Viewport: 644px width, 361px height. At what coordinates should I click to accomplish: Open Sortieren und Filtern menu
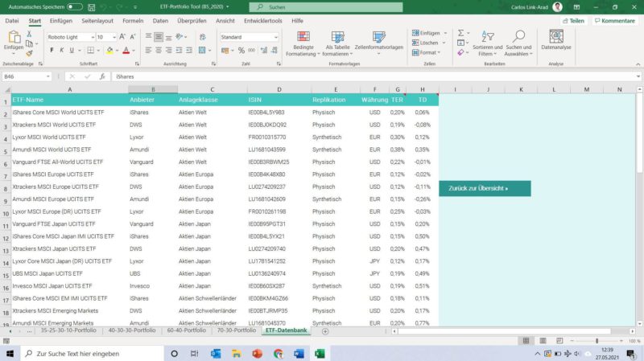pos(488,43)
